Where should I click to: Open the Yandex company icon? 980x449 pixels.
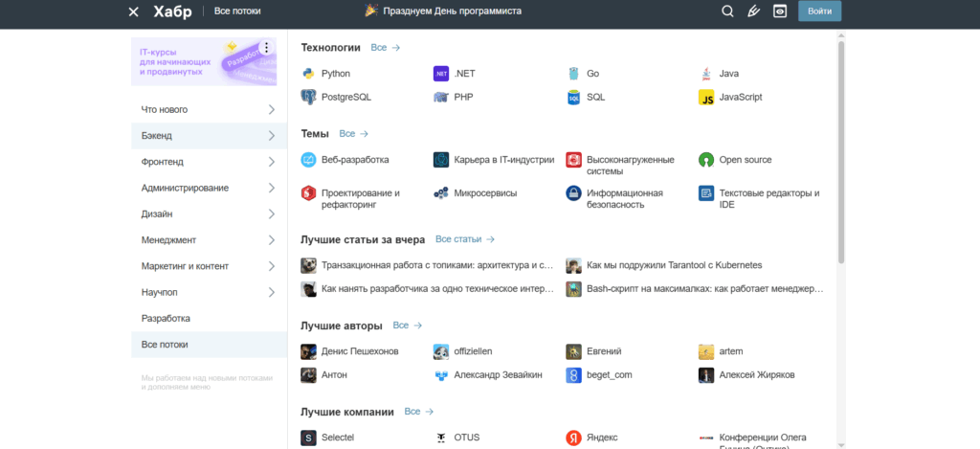(x=573, y=438)
